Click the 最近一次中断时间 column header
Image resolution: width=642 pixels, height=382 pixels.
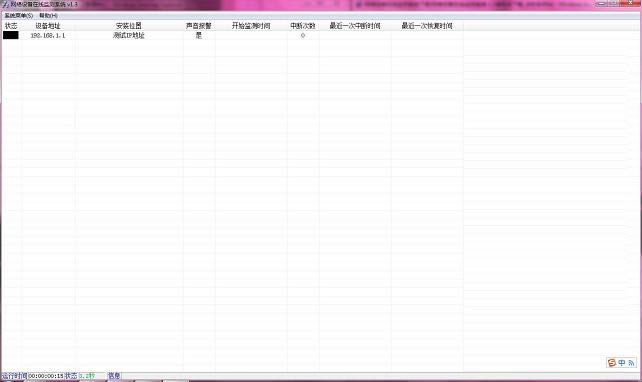(x=355, y=26)
